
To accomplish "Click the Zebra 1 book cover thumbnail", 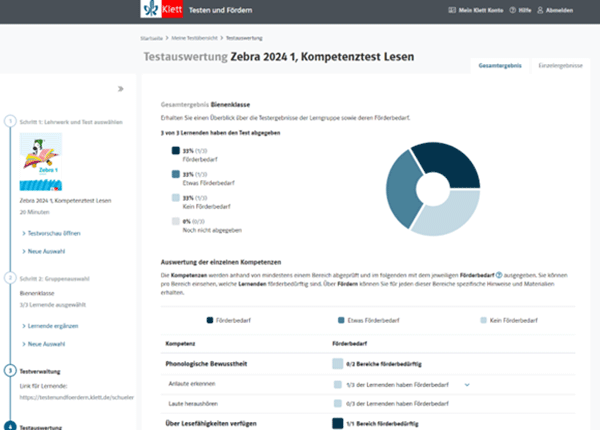I will click(x=41, y=162).
